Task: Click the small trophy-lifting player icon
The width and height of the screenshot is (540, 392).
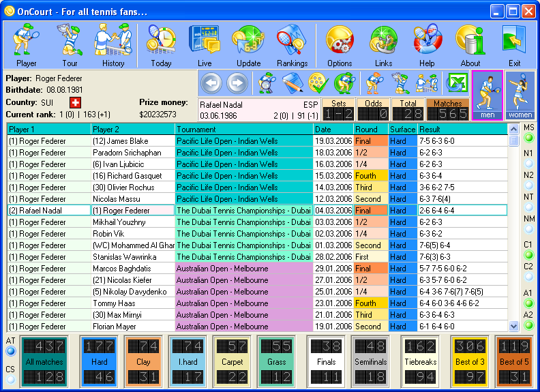Action: [400, 83]
